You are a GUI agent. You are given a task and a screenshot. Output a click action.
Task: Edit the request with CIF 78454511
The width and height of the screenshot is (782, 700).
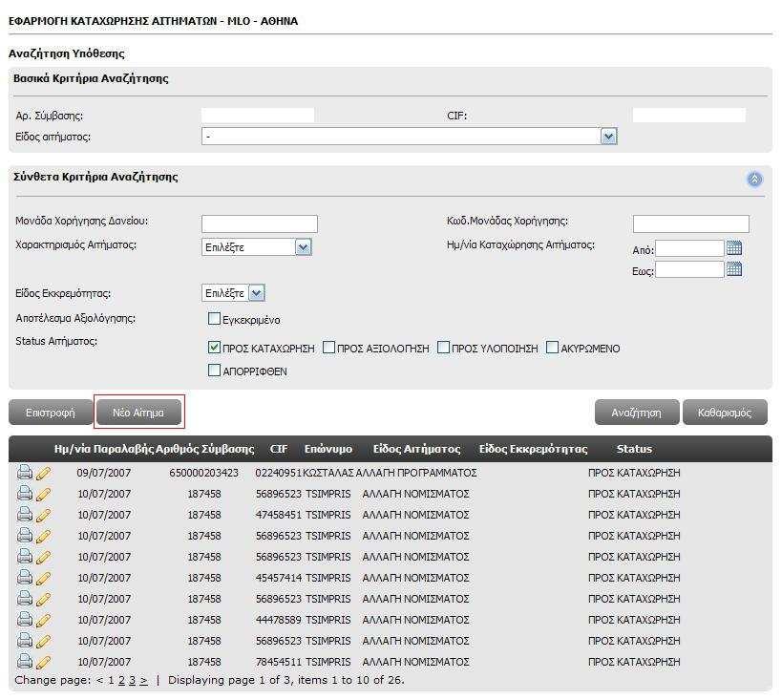click(43, 662)
